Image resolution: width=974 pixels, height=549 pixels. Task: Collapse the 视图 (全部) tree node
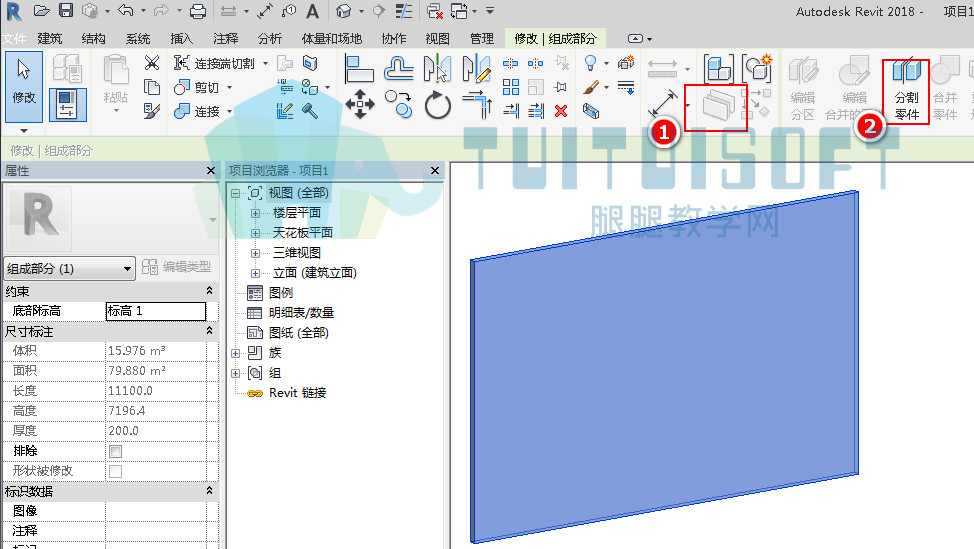(x=235, y=193)
